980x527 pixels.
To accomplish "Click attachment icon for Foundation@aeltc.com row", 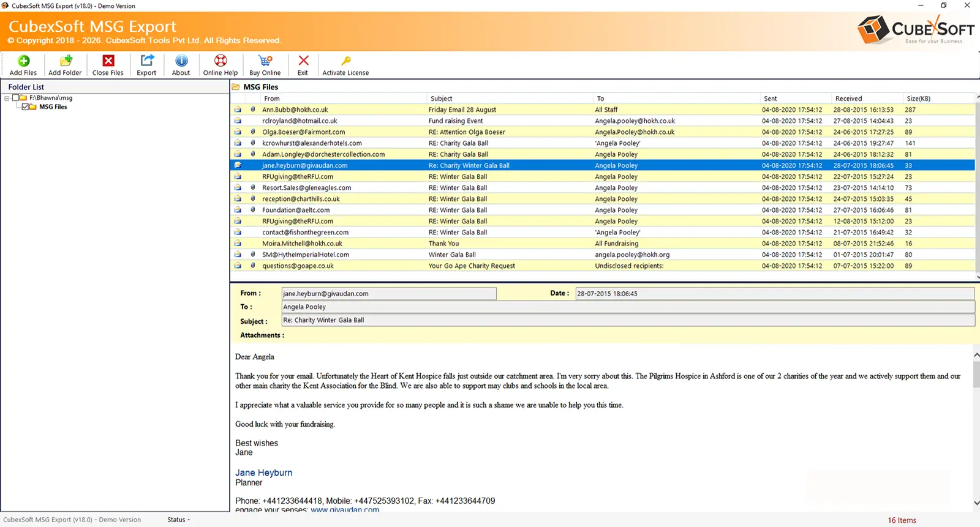I will coord(252,210).
